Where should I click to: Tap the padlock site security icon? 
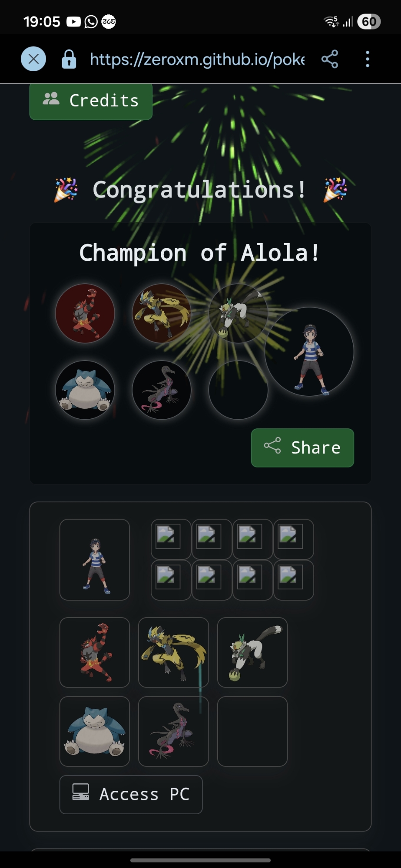tap(69, 59)
